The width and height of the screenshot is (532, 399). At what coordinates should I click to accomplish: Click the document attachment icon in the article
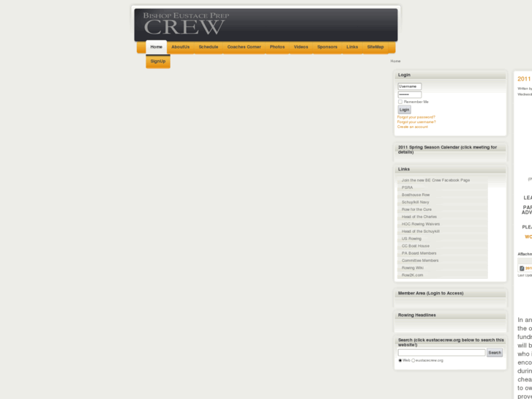point(522,268)
